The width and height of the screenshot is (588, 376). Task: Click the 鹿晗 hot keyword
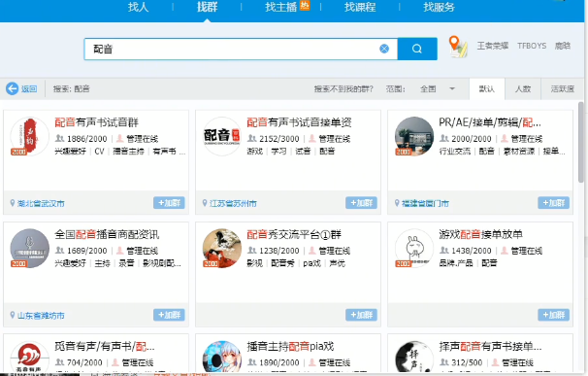coord(563,46)
